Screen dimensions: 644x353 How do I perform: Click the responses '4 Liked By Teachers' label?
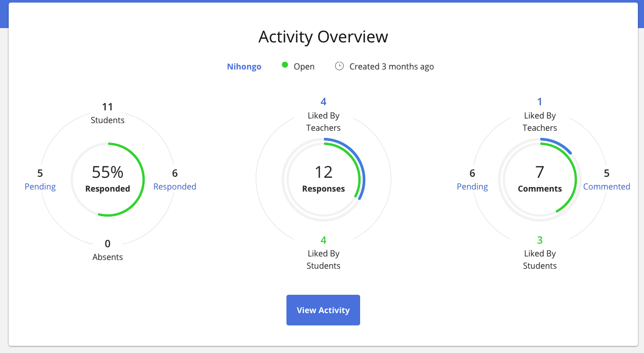(323, 114)
